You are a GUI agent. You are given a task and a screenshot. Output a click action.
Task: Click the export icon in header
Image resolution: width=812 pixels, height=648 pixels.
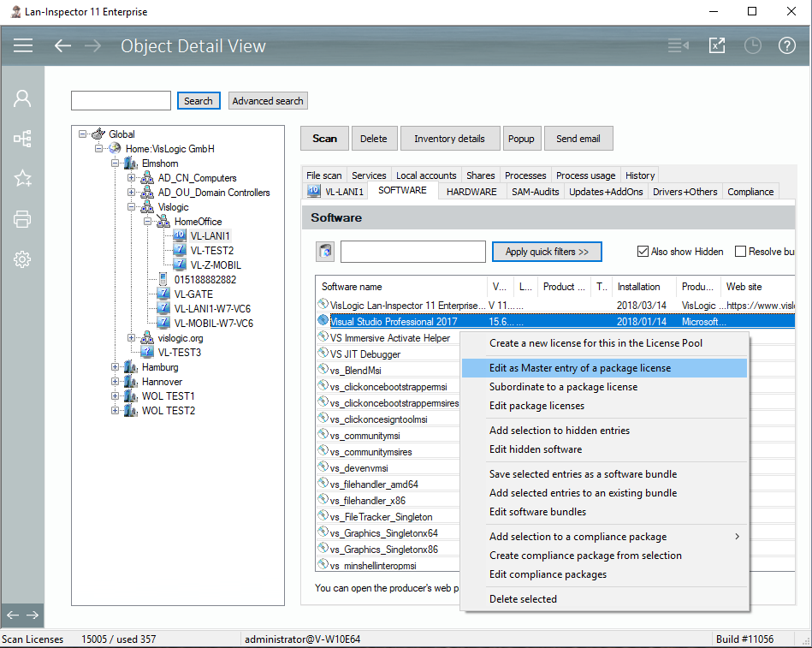point(717,46)
